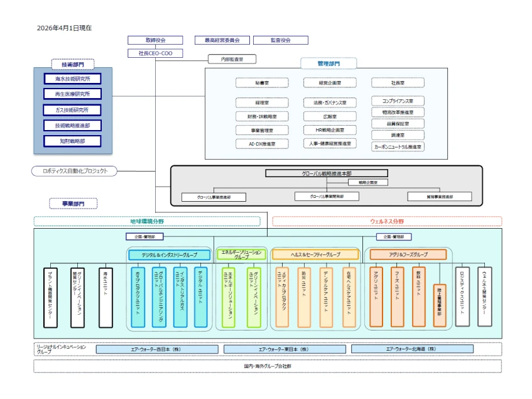This screenshot has height=399, width=532.
Task: Click the 貿易事業推進部 box
Action: click(x=439, y=197)
